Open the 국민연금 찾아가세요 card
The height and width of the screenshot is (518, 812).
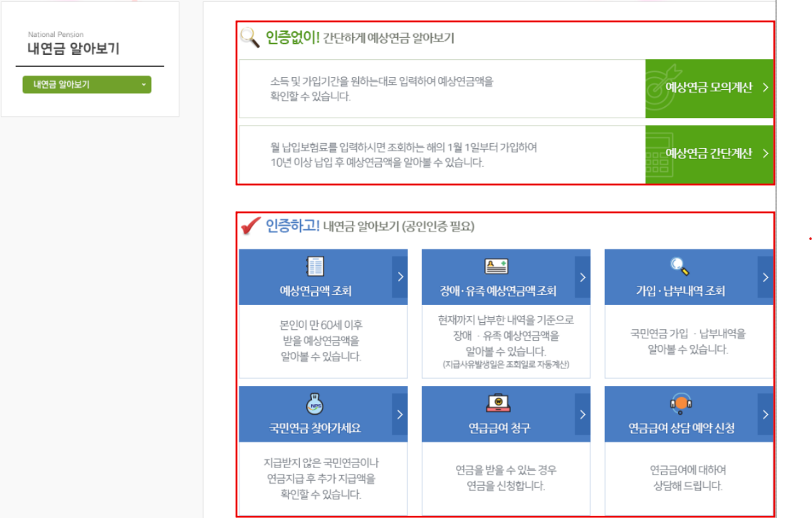point(316,428)
